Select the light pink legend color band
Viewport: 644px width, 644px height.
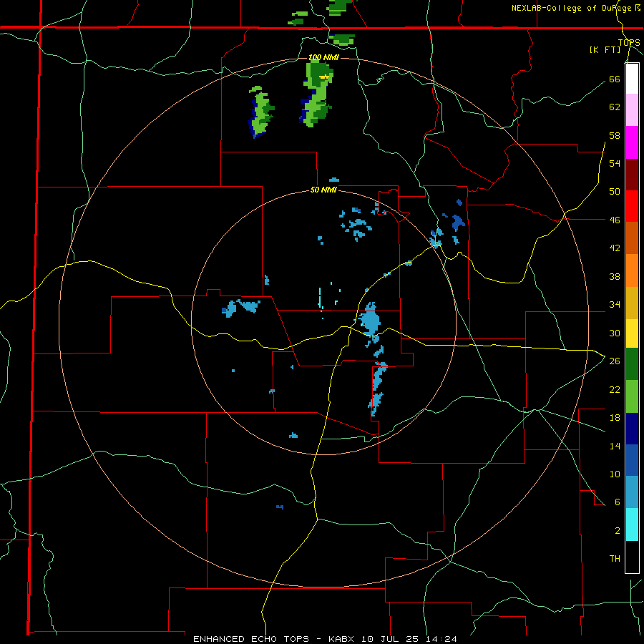632,110
